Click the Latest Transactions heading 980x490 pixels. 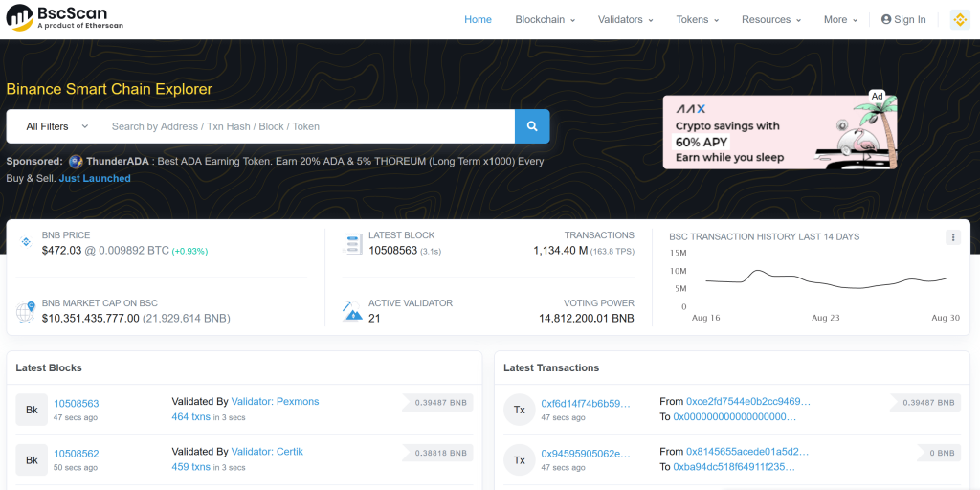point(551,367)
